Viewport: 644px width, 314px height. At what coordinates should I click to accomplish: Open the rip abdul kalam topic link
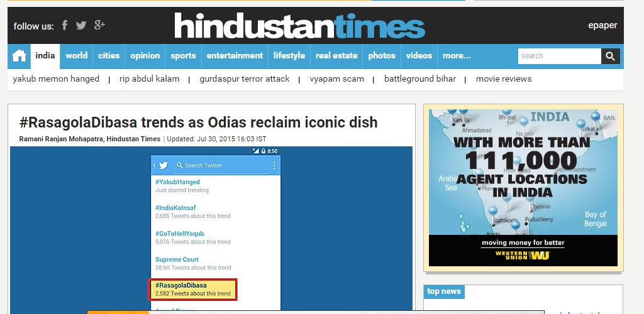(x=150, y=78)
